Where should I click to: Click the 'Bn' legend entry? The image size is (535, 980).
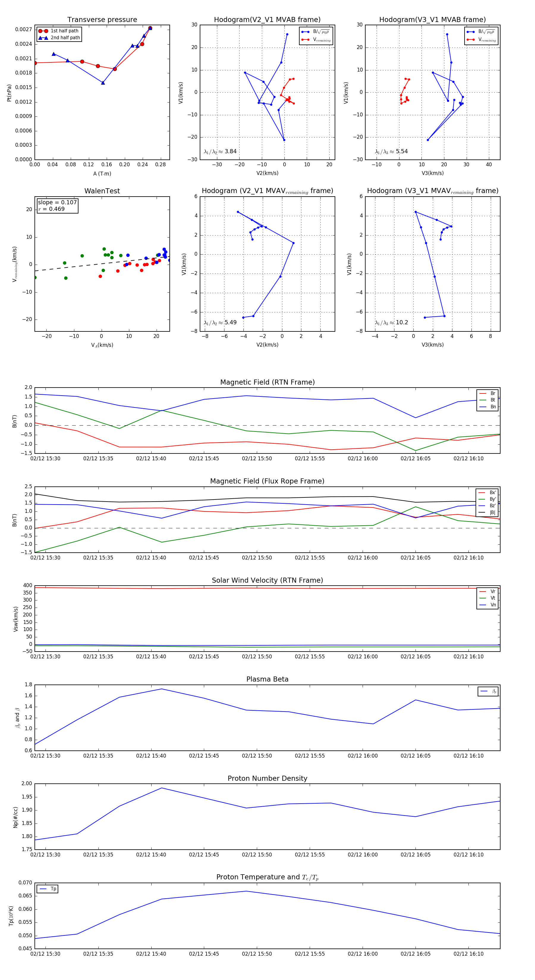pos(487,407)
